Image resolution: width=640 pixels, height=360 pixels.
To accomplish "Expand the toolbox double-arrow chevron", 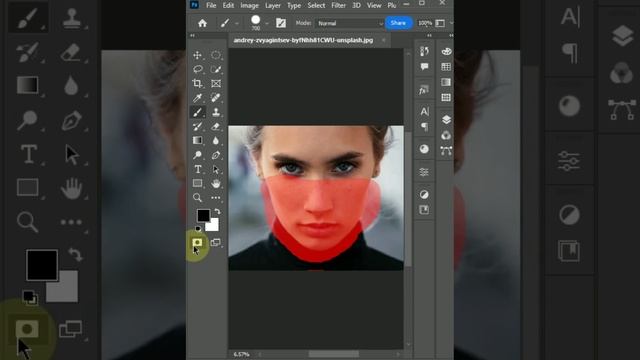I will coord(192,36).
